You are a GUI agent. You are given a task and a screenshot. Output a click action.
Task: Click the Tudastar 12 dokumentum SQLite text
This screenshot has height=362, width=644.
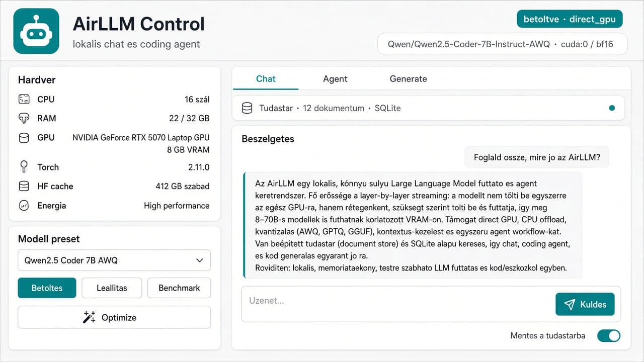click(330, 108)
